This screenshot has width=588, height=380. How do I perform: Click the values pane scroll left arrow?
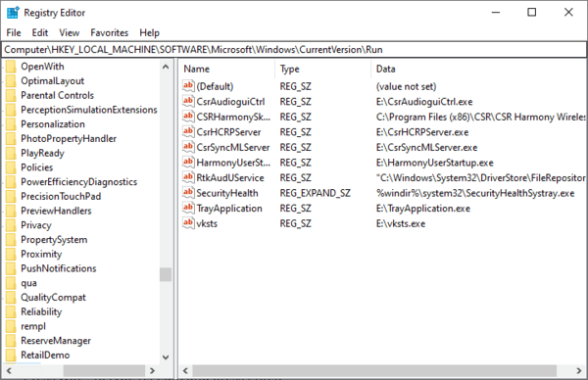tap(185, 370)
